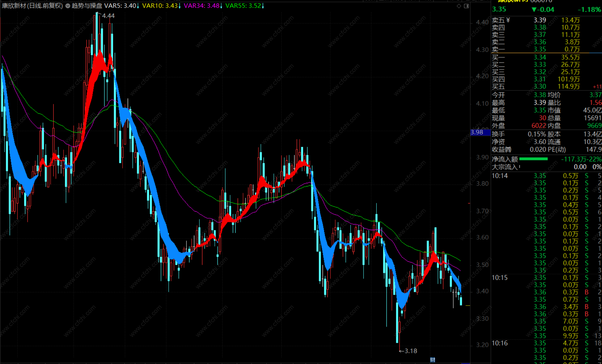Viewport: 602px width, 364px height.
Task: Click the 康欣新材 (日线.前复权) chart title
Action: [x=32, y=6]
